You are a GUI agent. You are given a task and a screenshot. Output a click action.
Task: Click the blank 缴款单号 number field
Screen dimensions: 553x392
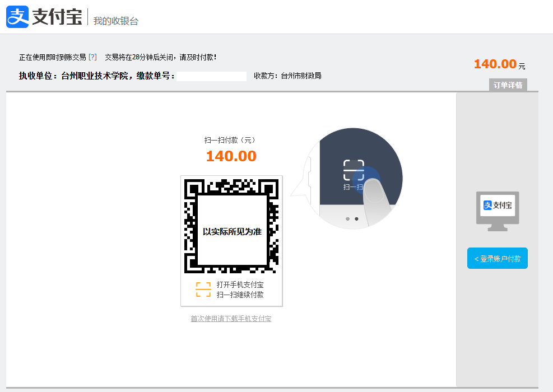pyautogui.click(x=211, y=76)
